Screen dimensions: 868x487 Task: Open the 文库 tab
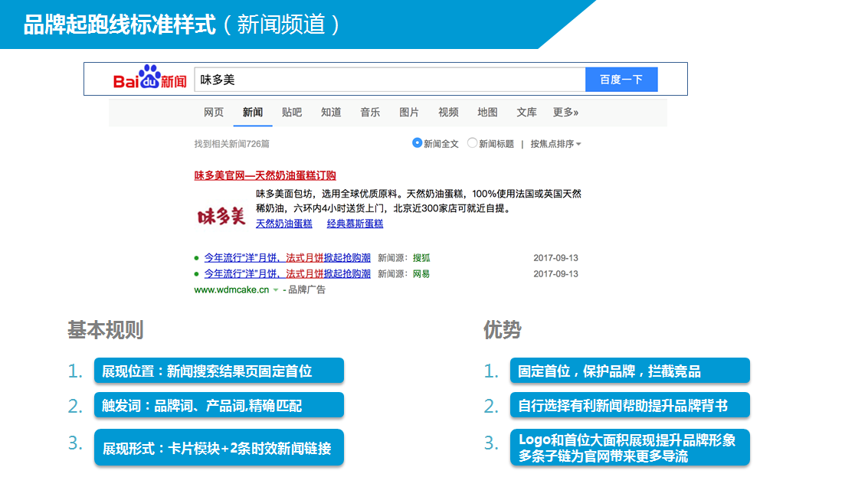526,113
